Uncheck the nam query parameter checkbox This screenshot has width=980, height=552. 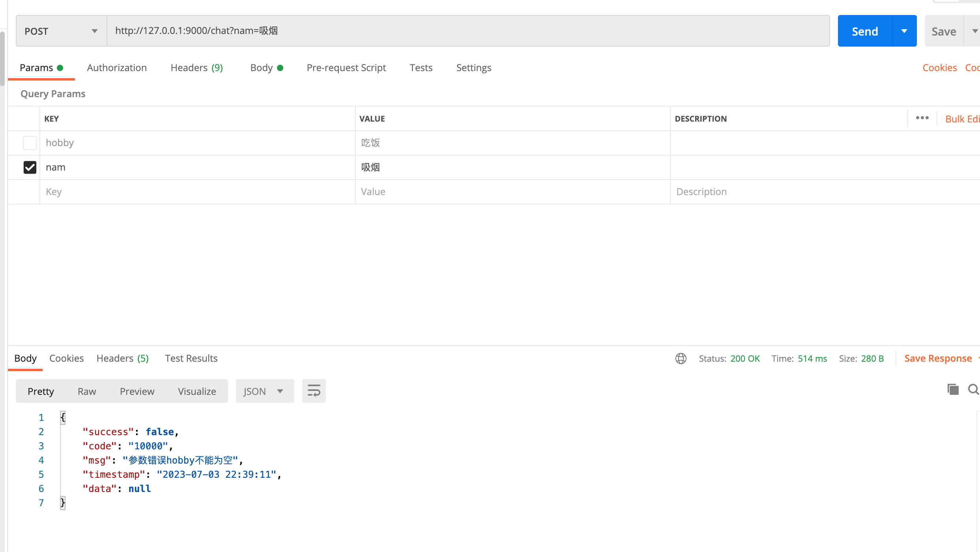[30, 167]
